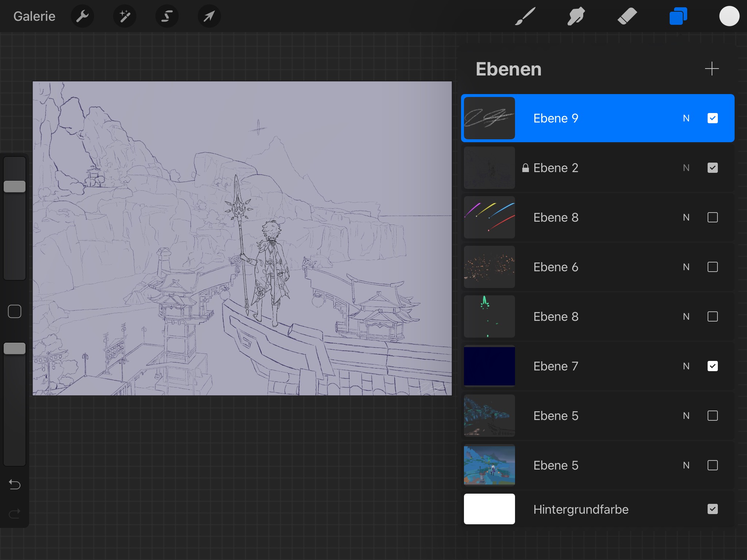
Task: Select the green sparkle Ebene 8 thumbnail
Action: pyautogui.click(x=489, y=316)
